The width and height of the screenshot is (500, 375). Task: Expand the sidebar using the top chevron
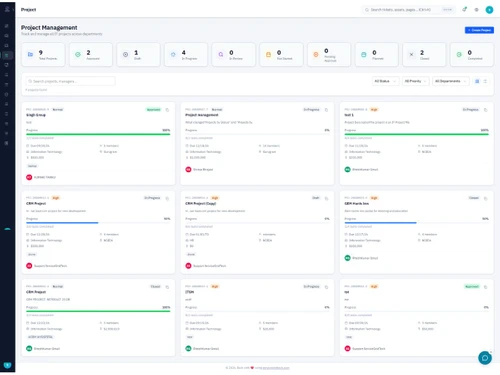13,9
